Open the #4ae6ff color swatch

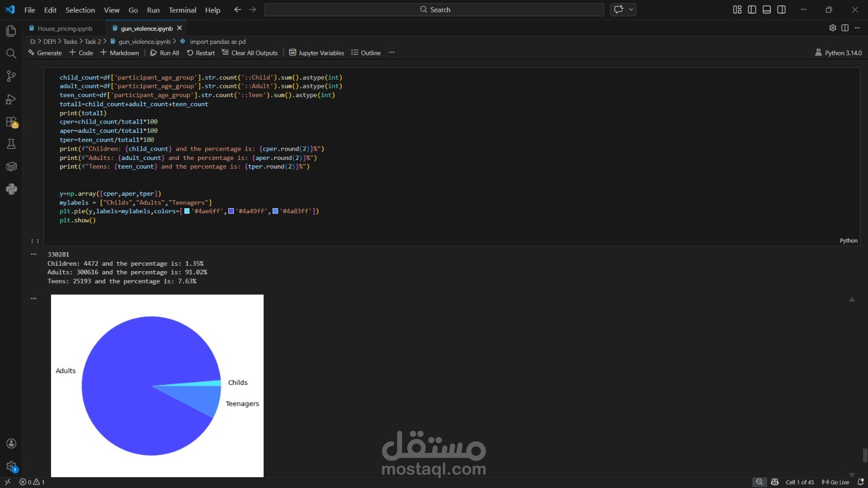coord(187,211)
